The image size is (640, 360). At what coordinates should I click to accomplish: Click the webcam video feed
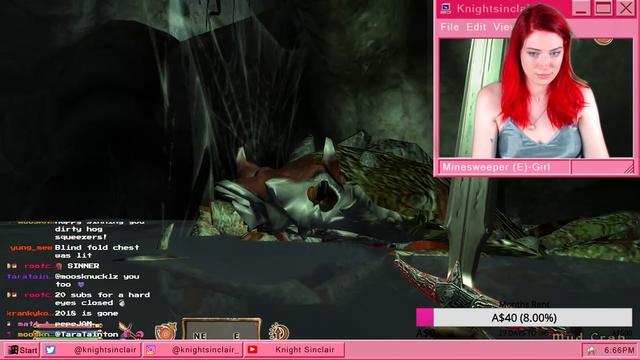(x=536, y=98)
